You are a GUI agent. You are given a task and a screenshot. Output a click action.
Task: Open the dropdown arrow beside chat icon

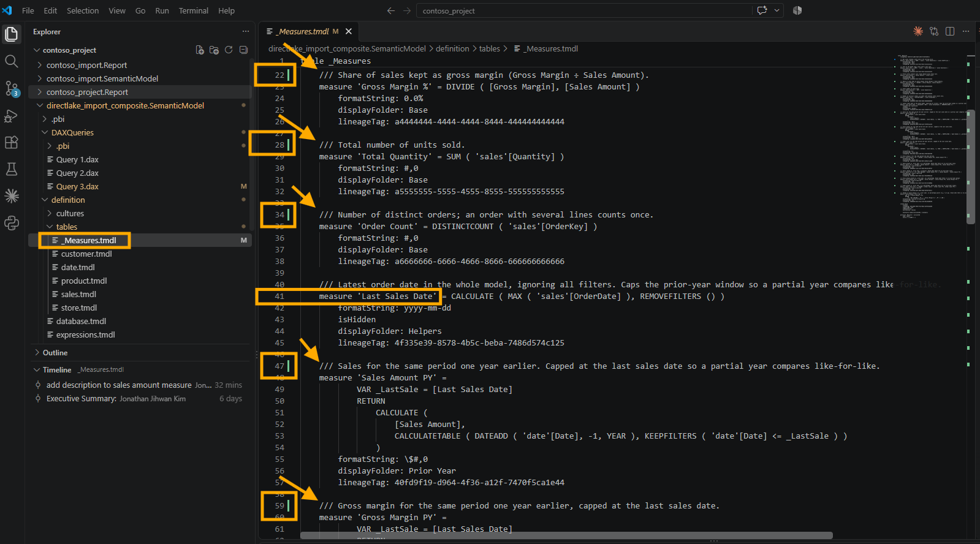(777, 10)
